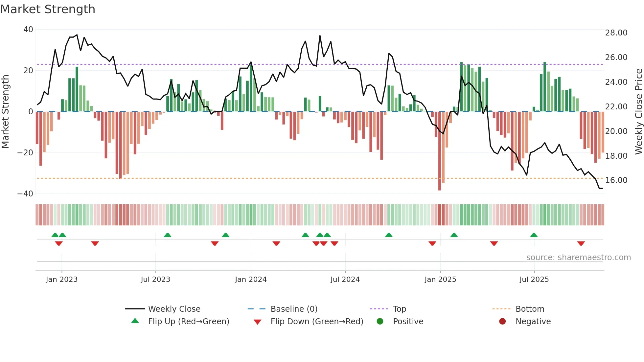This screenshot has height=362, width=644.
Task: Click the purple dotted Top legend marker
Action: (x=379, y=309)
